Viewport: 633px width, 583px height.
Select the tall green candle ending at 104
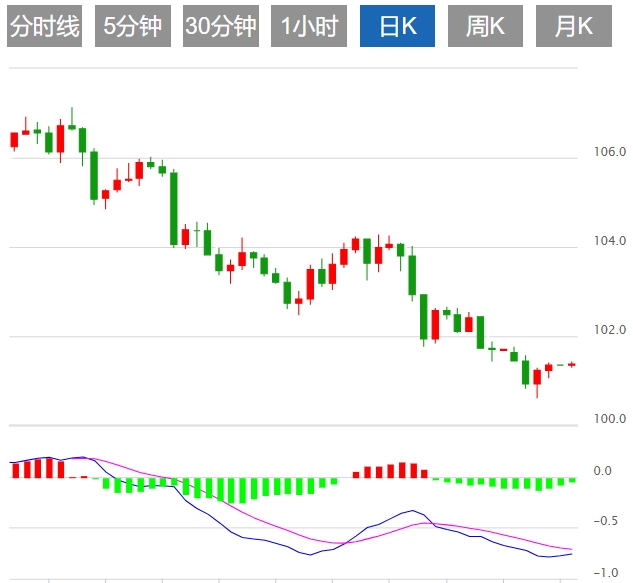pos(174,208)
